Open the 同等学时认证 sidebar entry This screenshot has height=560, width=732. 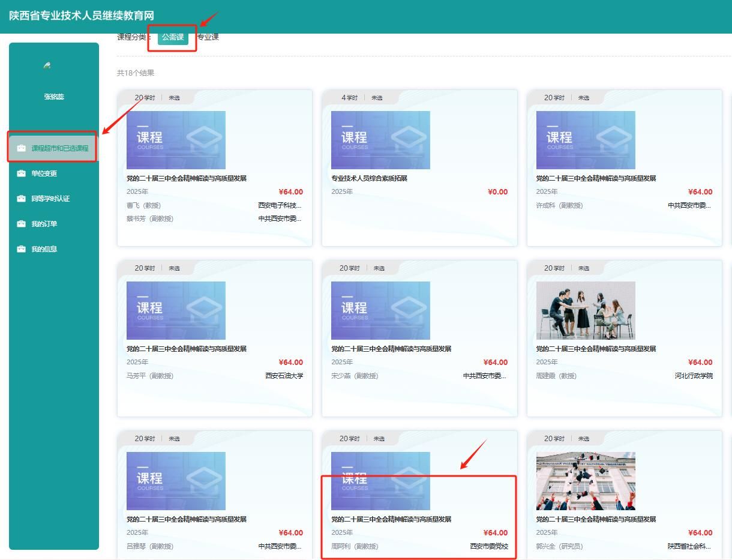50,199
